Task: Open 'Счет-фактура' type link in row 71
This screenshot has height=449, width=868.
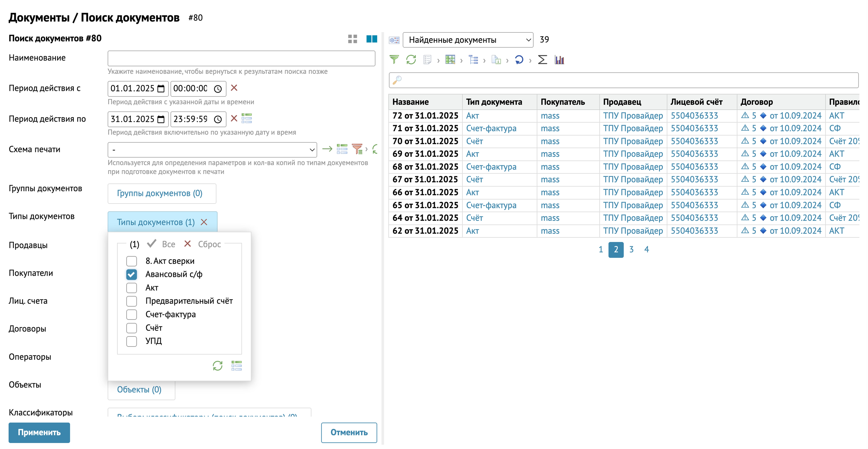Action: tap(491, 128)
